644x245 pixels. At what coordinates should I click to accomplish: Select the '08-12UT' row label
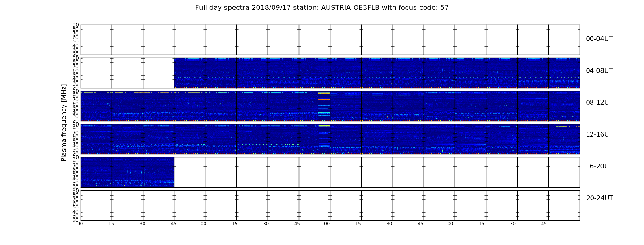click(x=599, y=103)
